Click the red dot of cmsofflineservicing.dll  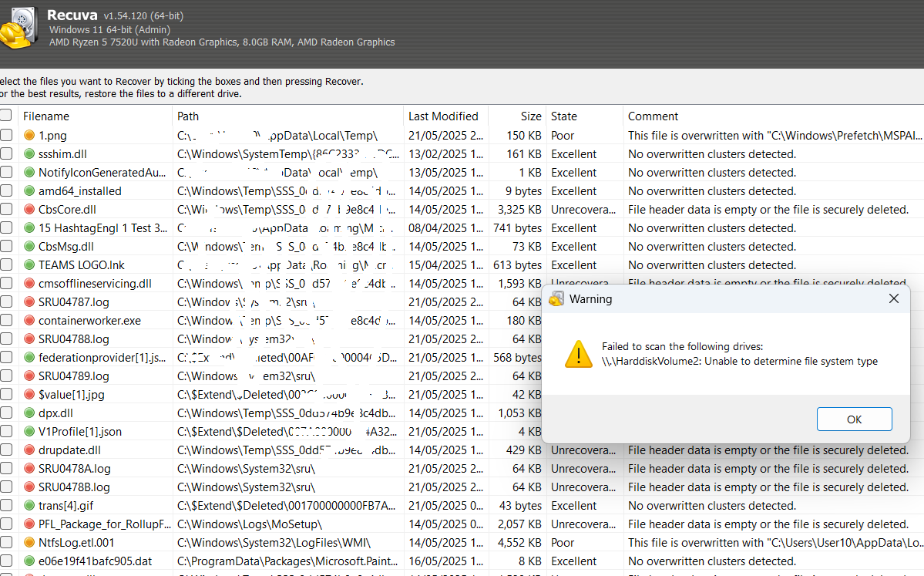29,283
